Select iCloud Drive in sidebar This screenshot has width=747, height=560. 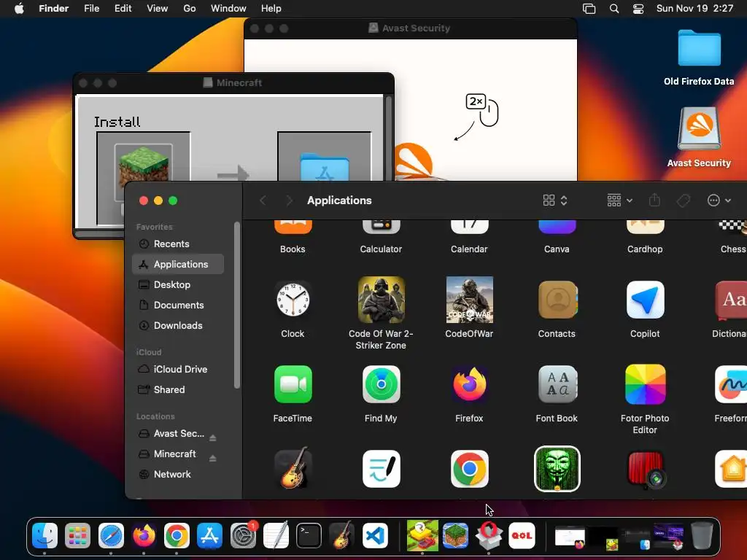tap(178, 369)
